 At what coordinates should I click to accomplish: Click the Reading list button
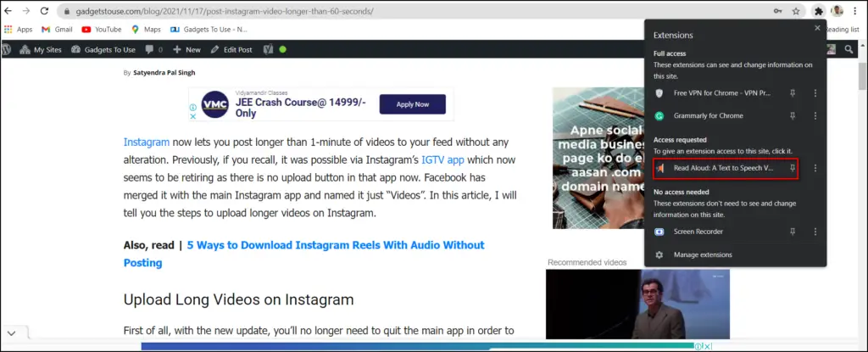pos(843,30)
